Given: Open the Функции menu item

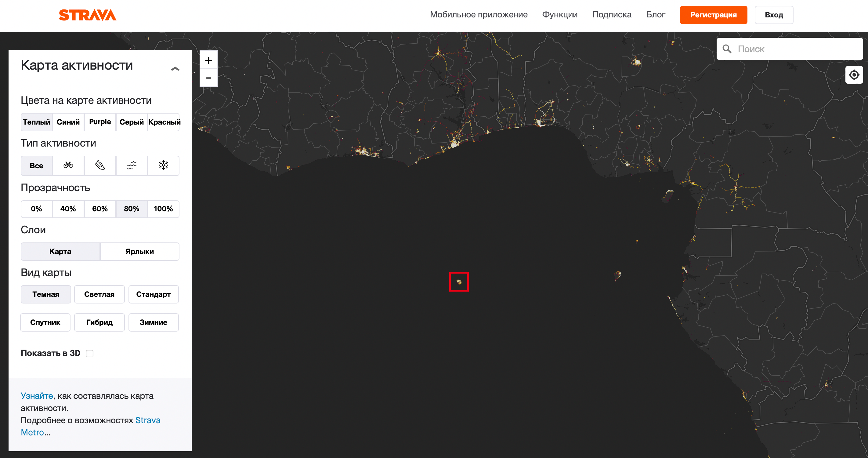Looking at the screenshot, I should 560,15.
